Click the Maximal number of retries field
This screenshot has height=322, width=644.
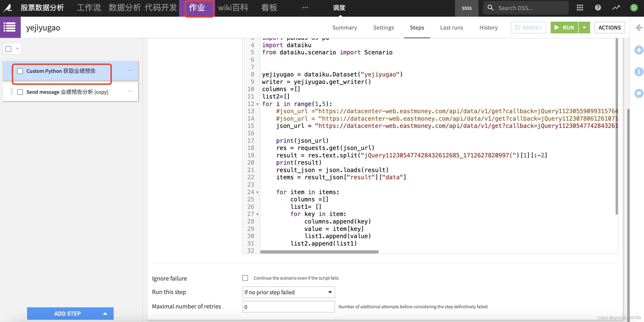tap(288, 307)
